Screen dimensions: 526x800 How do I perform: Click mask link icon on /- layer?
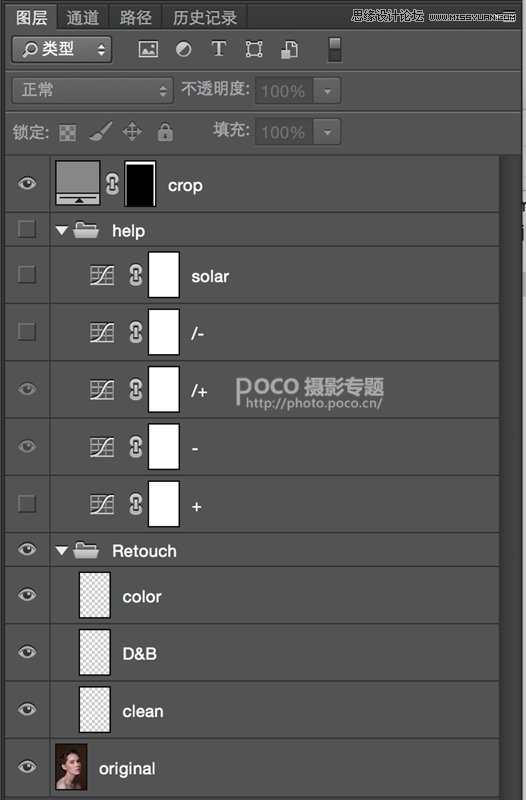click(135, 332)
